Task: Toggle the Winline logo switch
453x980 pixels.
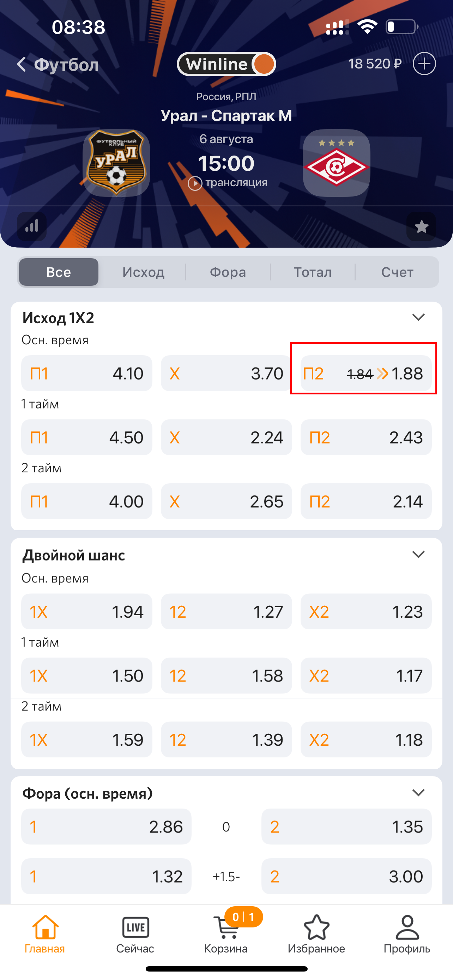Action: click(x=226, y=64)
